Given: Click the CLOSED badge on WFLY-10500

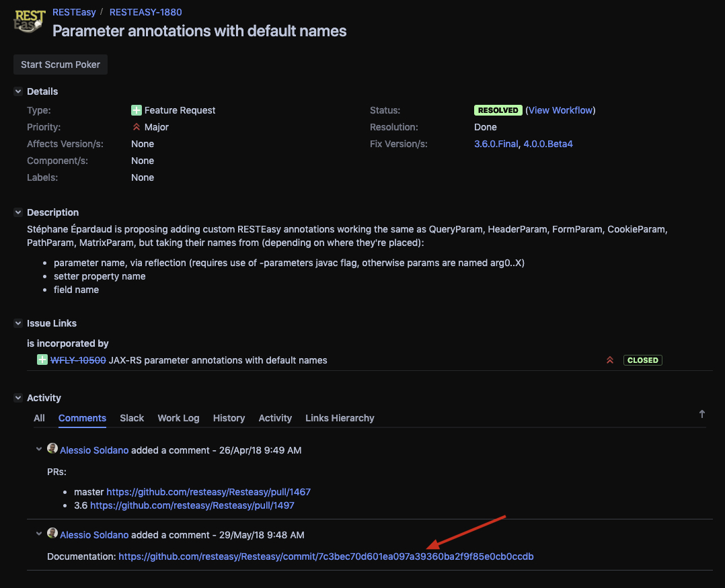Looking at the screenshot, I should click(643, 360).
